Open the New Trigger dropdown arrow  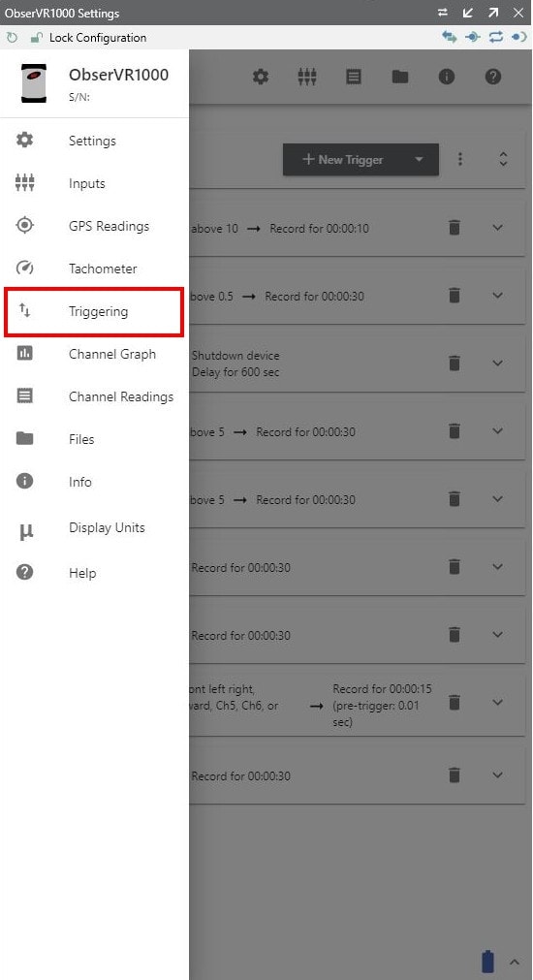(419, 159)
